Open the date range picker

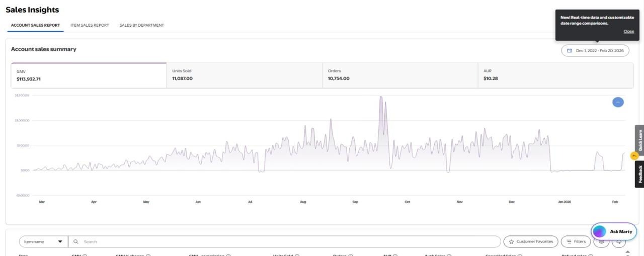[595, 51]
